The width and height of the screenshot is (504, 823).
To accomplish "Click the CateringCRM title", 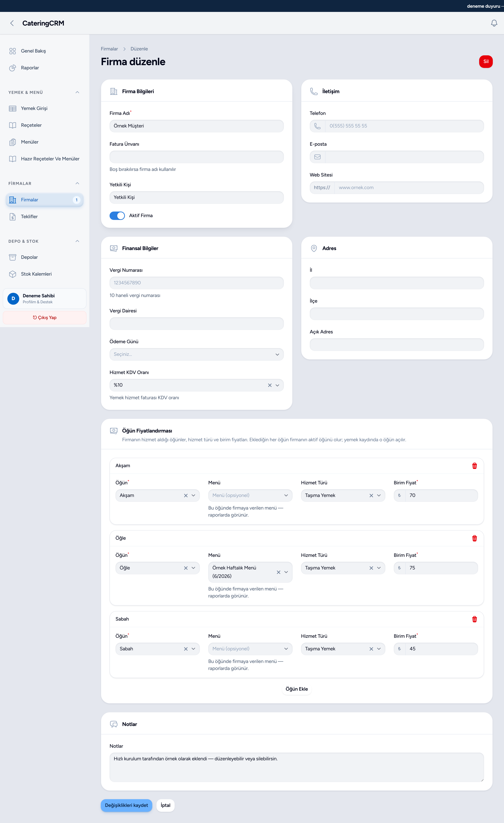I will (43, 23).
